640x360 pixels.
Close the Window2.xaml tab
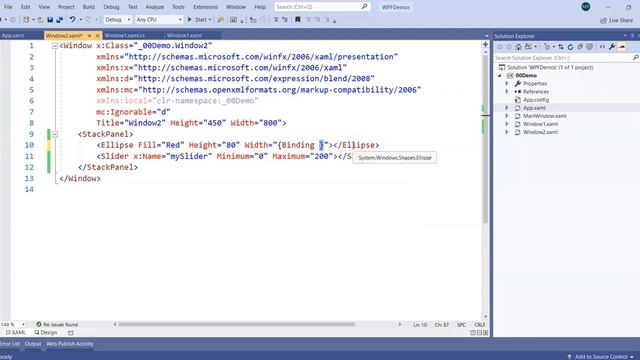(x=98, y=36)
